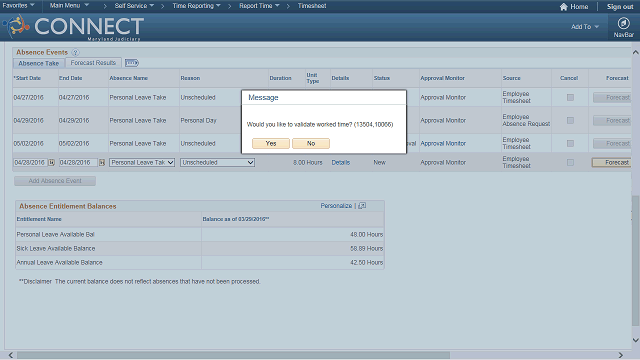Toggle Cancel checkbox for 05/02/2016 absence
The height and width of the screenshot is (360, 640).
click(x=570, y=144)
